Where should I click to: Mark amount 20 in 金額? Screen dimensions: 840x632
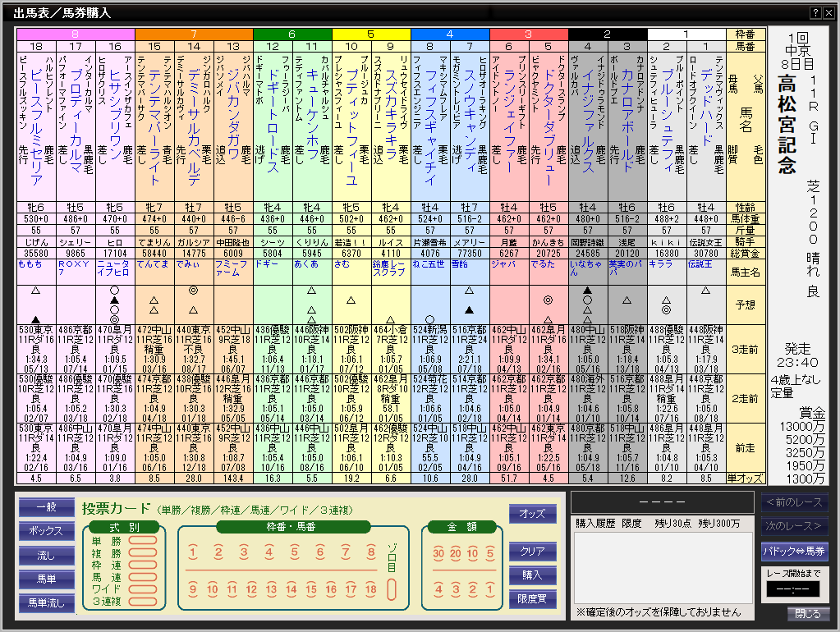(456, 554)
